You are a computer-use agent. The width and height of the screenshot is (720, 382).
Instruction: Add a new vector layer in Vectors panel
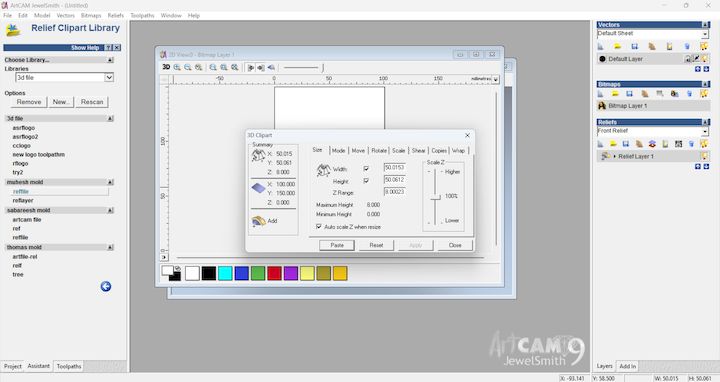[x=601, y=46]
